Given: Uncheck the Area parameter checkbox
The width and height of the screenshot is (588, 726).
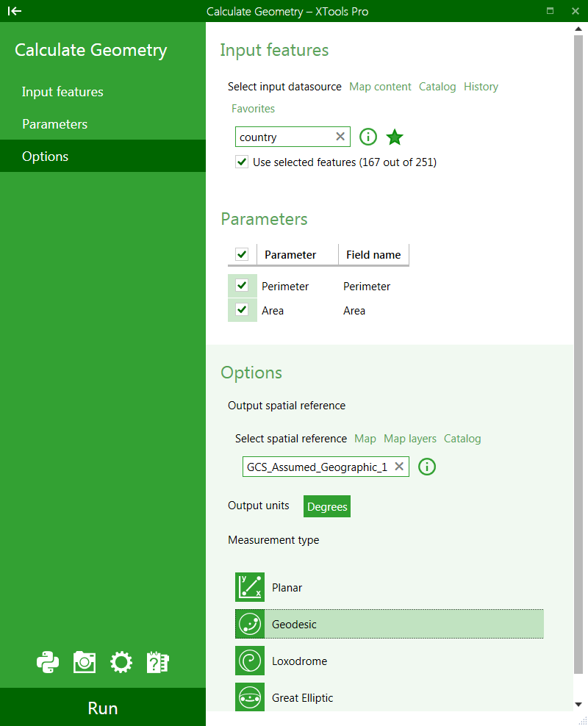Looking at the screenshot, I should (x=242, y=310).
